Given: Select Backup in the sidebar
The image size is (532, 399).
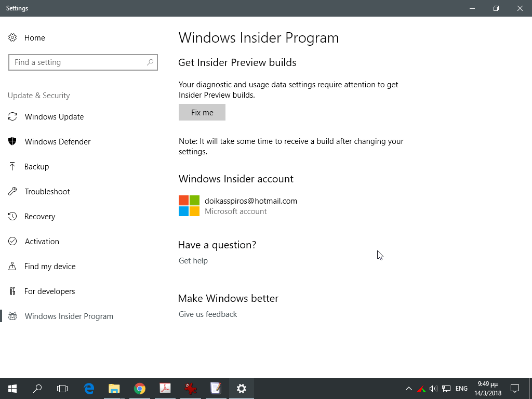Looking at the screenshot, I should [37, 167].
